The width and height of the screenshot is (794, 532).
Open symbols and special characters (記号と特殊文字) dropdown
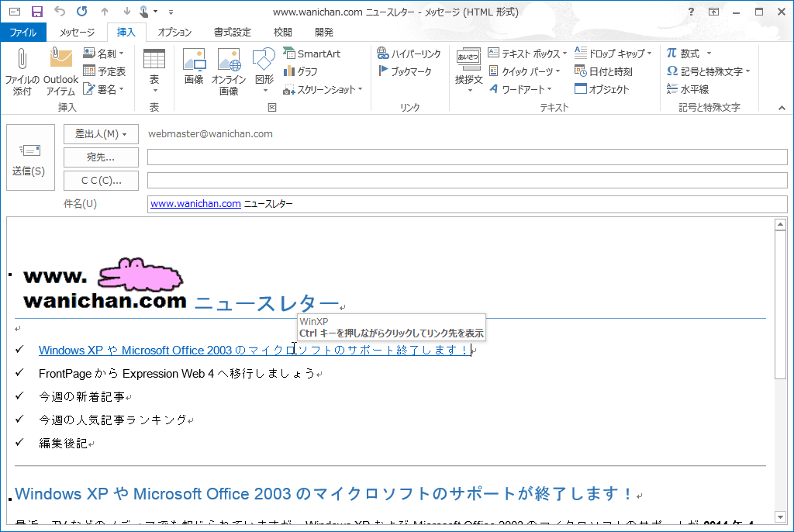(709, 71)
